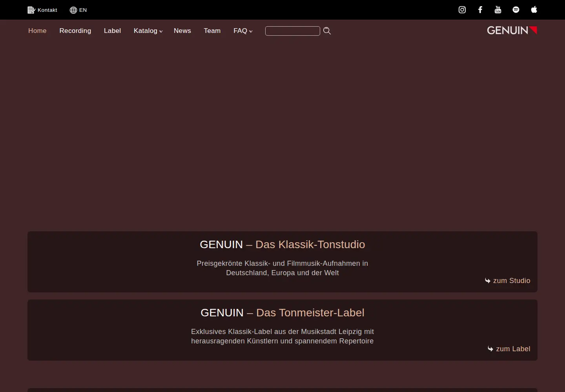This screenshot has height=392, width=565.
Task: Click the text 'Deutschland, Europa und der Welt'
Action: coord(282,273)
